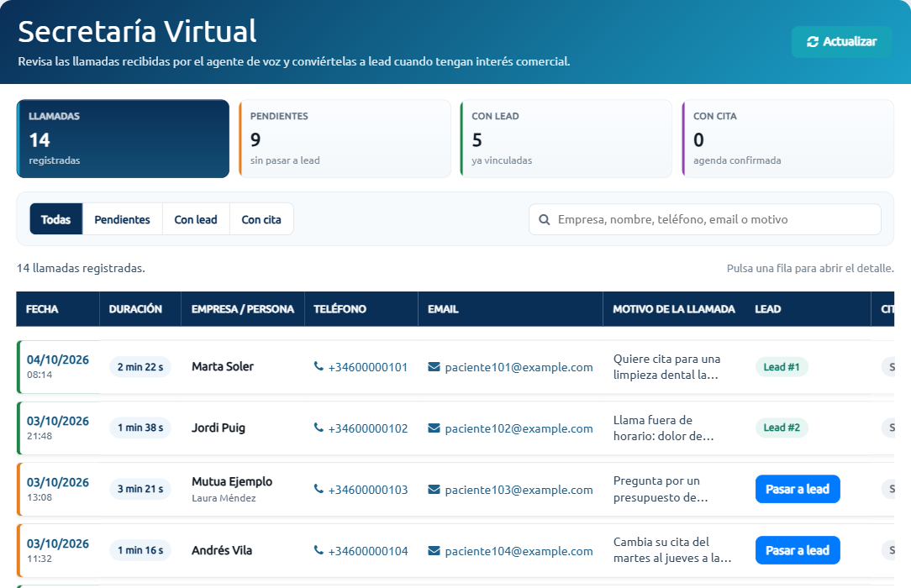Switch to the Con cita filter tab
911x588 pixels.
261,219
